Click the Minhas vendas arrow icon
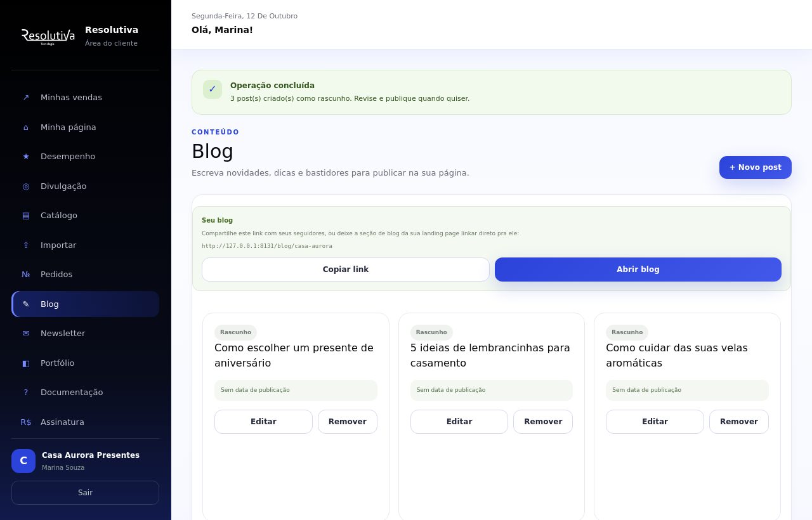This screenshot has width=812, height=520. click(x=26, y=98)
